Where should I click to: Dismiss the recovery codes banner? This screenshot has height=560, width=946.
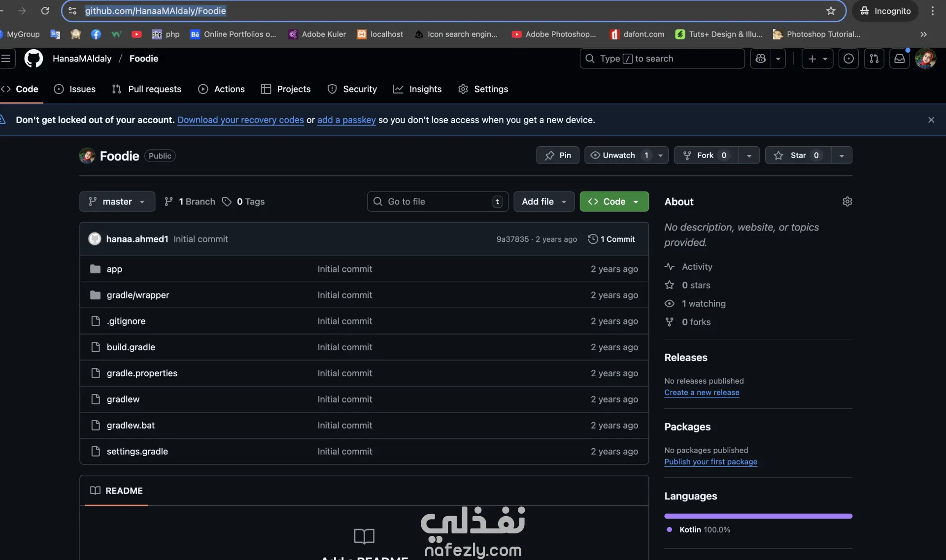[x=931, y=120]
